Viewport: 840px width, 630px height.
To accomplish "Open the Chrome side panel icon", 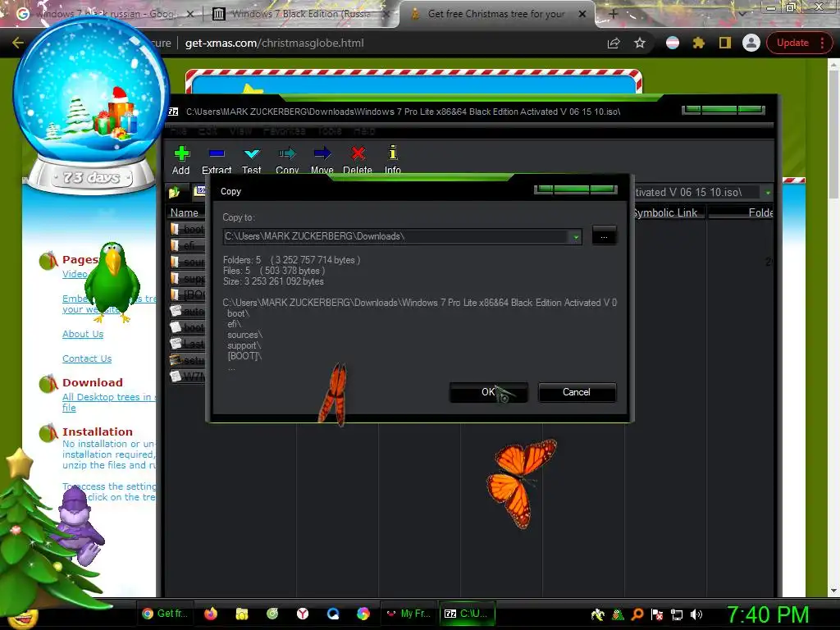I will click(725, 43).
